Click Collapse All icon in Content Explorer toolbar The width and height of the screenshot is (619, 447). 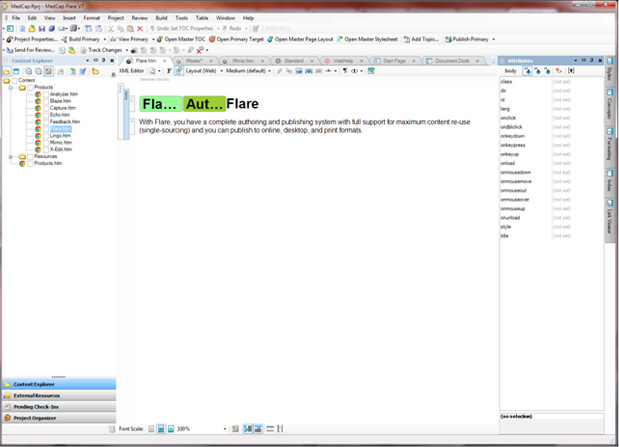(x=38, y=71)
